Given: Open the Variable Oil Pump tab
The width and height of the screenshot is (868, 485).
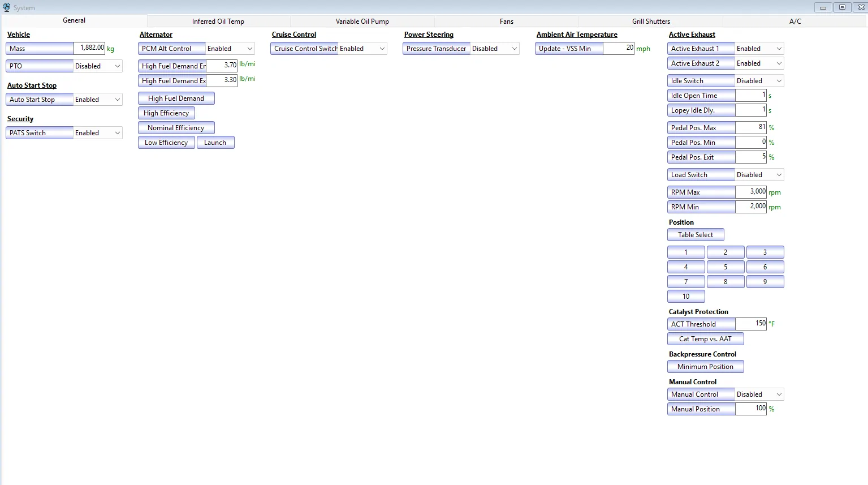Looking at the screenshot, I should (362, 22).
